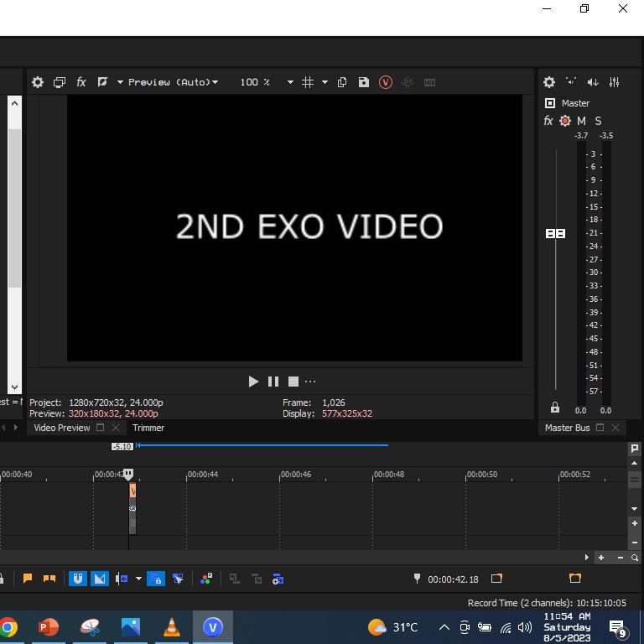Open the overlays grid dropdown arrow
Viewport: 644px width, 644px height.
[x=325, y=82]
